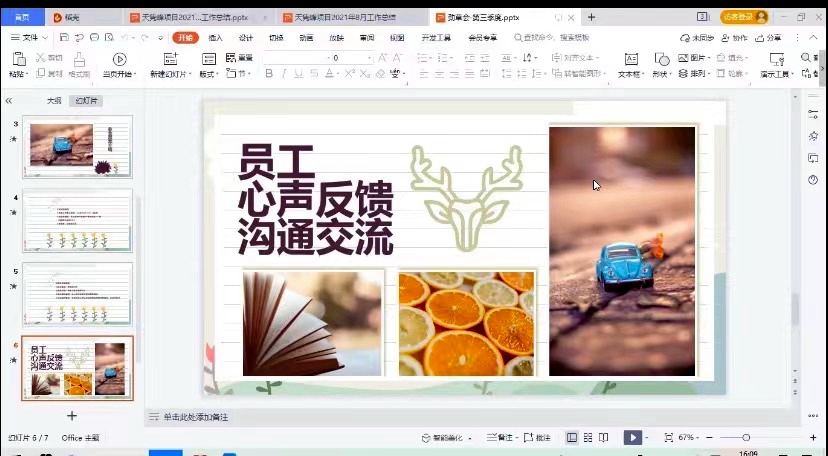828x456 pixels.
Task: Open the Insert (插入) ribbon tab
Action: click(x=215, y=38)
